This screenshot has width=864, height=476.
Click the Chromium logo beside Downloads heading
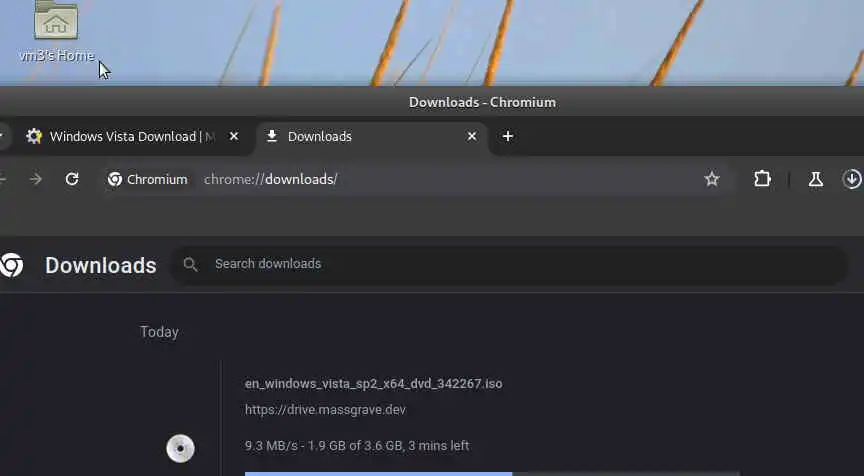tap(10, 265)
